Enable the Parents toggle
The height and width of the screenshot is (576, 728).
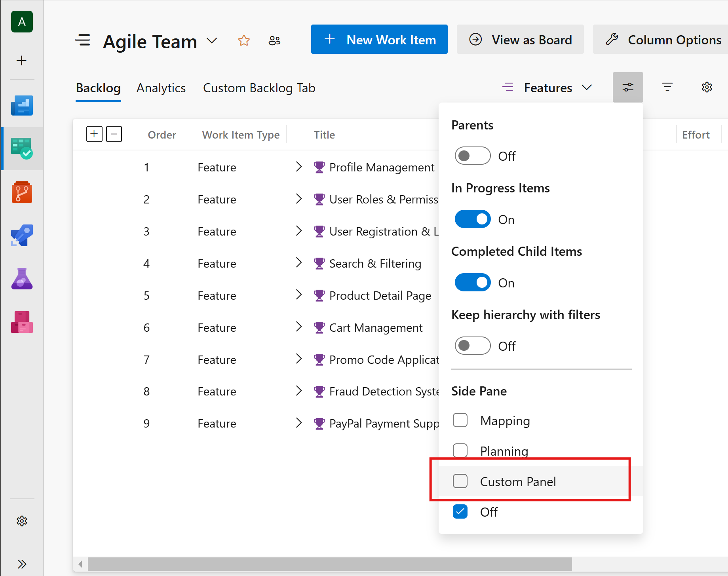[472, 156]
